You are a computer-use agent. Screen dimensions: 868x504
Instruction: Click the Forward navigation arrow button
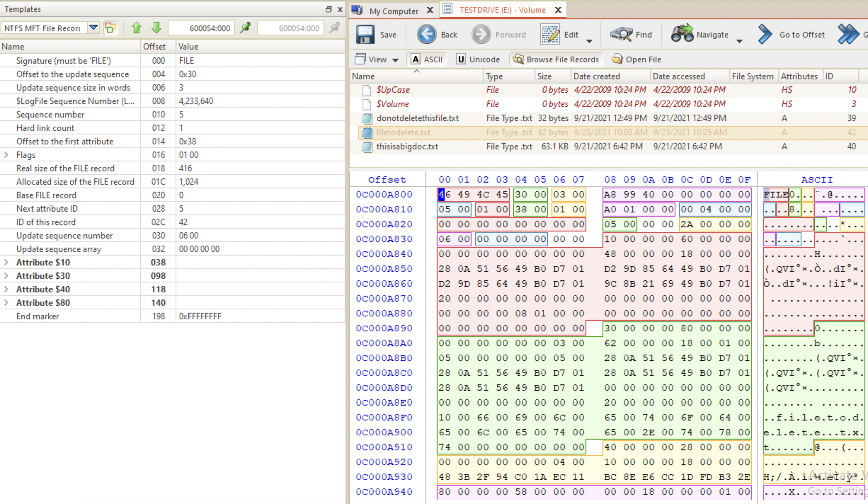tap(480, 34)
